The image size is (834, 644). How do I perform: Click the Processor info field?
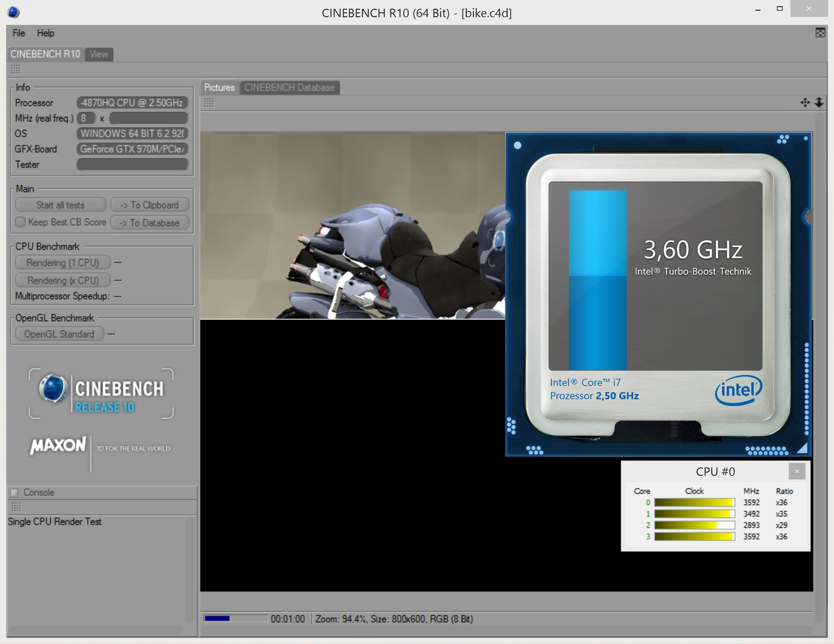coord(132,103)
